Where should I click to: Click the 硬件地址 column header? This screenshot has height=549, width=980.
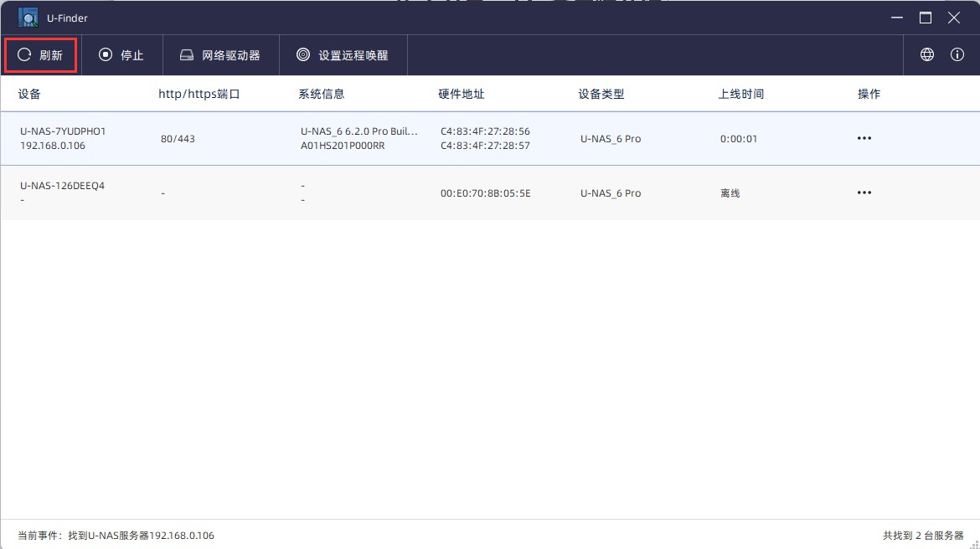click(x=462, y=94)
